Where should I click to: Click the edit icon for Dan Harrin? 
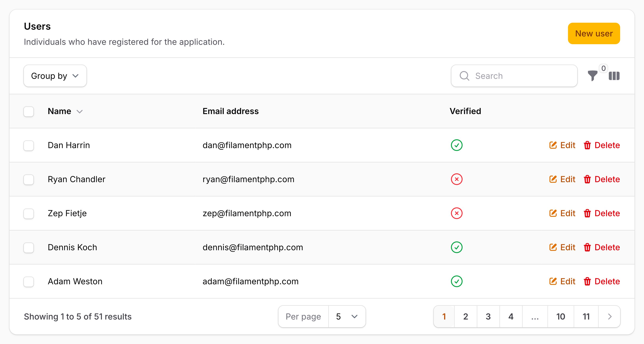tap(553, 145)
